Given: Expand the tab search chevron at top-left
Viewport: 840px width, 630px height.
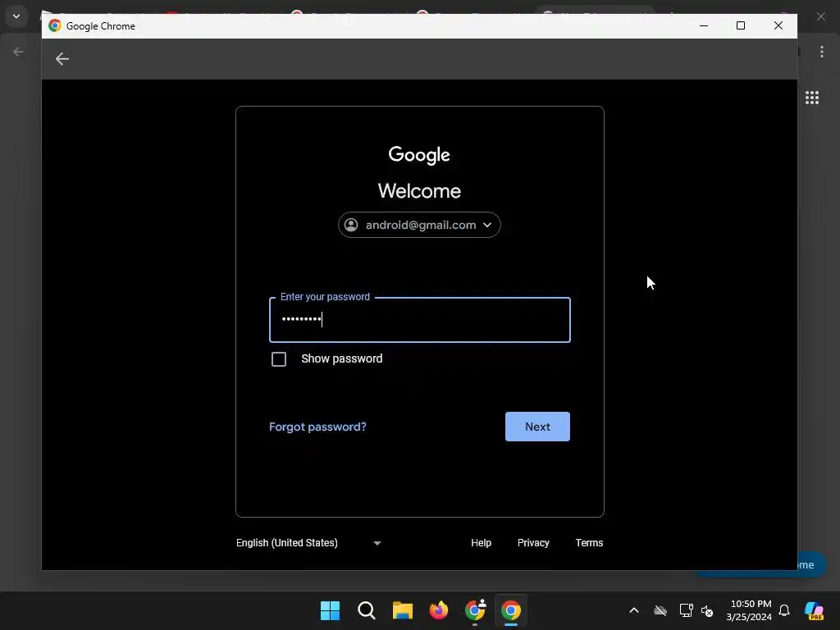Looking at the screenshot, I should pos(16,16).
